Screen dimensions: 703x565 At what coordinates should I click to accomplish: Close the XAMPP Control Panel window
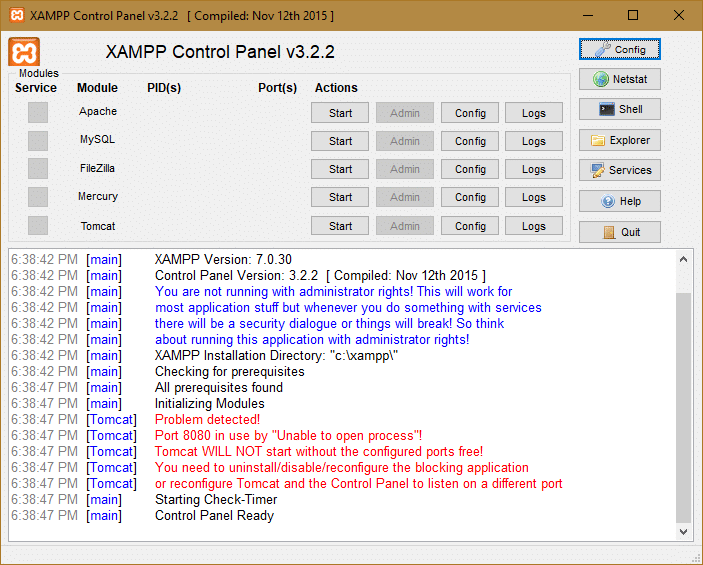679,15
